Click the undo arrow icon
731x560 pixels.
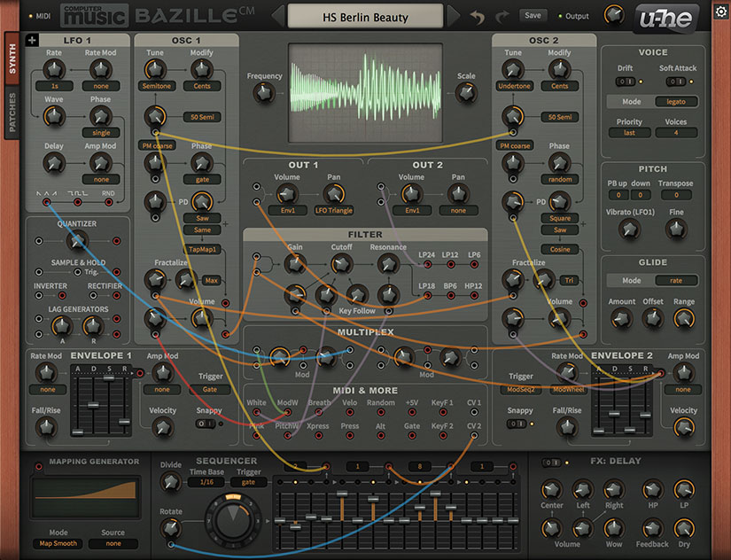click(x=478, y=15)
